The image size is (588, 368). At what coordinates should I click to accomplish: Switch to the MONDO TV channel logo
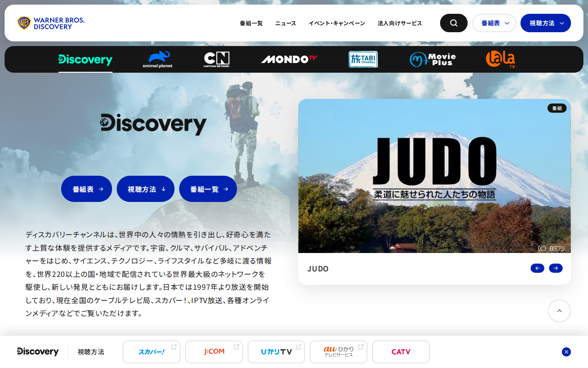[289, 59]
